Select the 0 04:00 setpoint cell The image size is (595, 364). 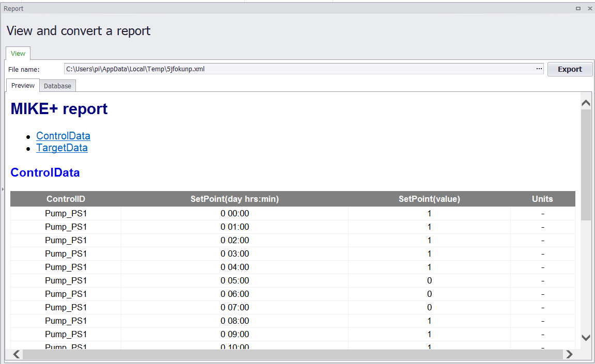pos(235,267)
